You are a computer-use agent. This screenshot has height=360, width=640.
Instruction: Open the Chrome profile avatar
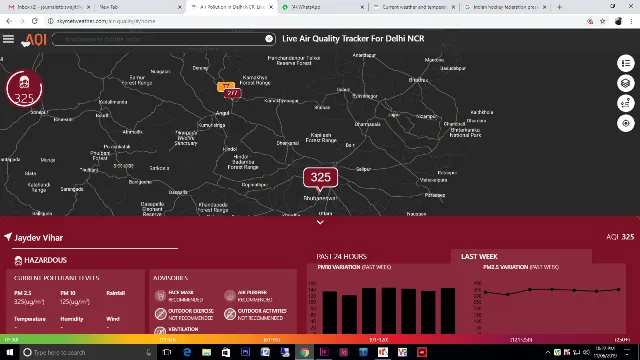point(618,21)
